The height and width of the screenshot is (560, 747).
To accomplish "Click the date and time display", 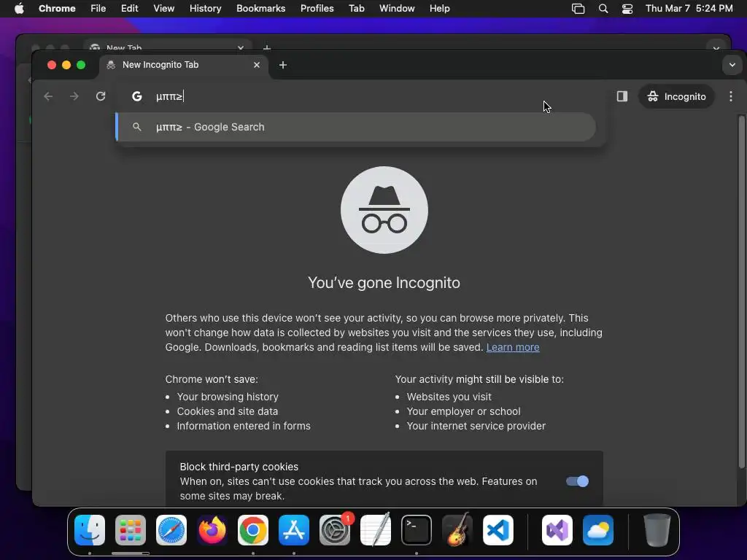I will click(689, 9).
